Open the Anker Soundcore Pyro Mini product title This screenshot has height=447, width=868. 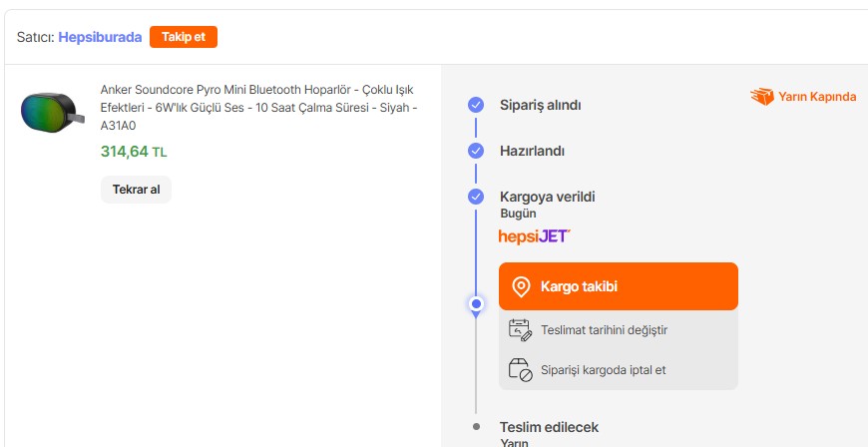point(258,107)
